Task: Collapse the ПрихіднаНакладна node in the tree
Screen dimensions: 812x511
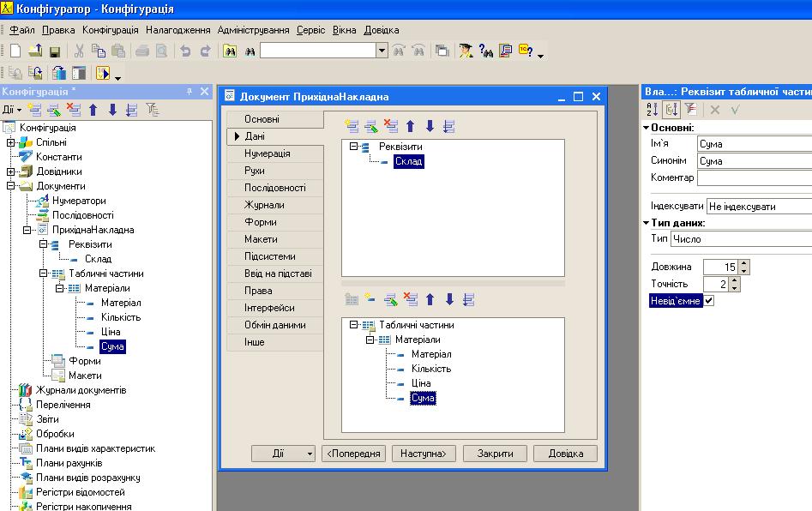Action: tap(27, 230)
